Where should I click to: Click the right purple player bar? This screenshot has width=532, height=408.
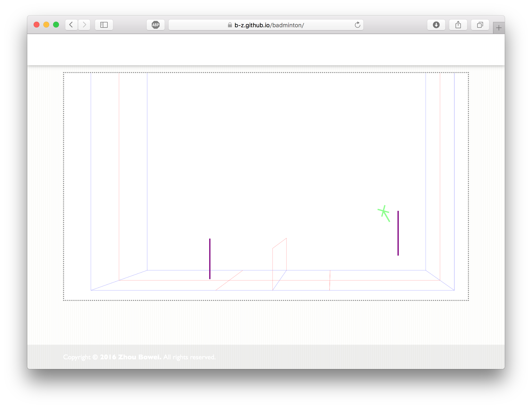[x=398, y=233]
